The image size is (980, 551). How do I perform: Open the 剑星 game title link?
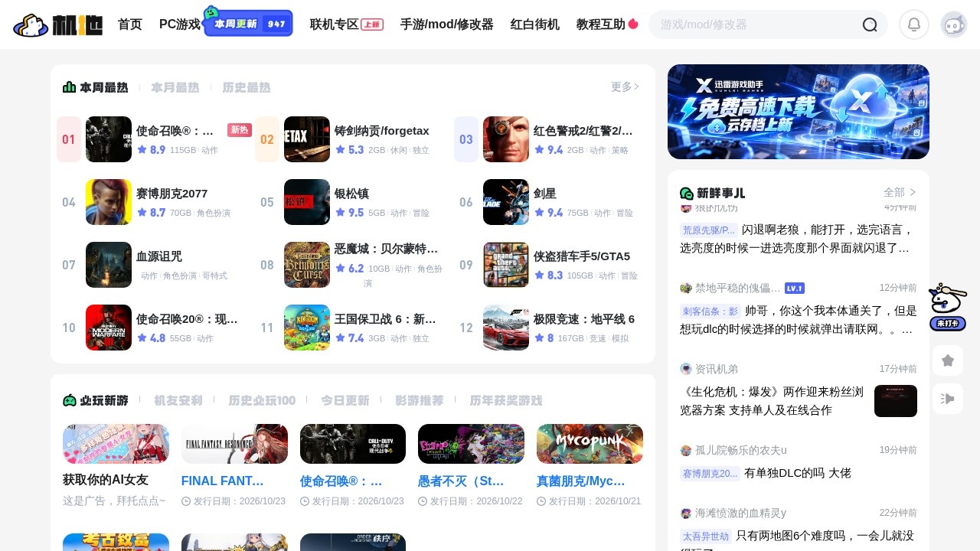[x=545, y=194]
